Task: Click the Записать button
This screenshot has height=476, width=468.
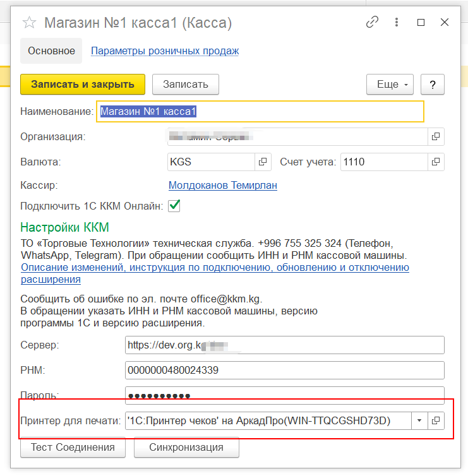Action: [x=185, y=84]
